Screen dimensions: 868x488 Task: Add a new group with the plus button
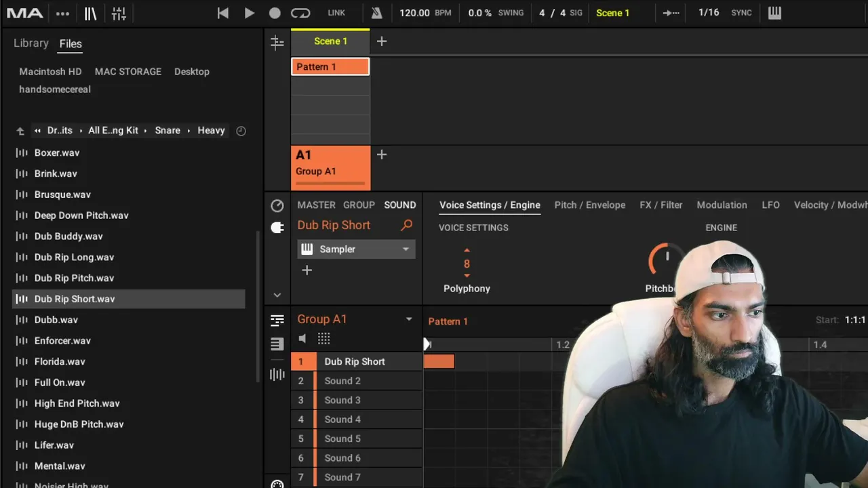pyautogui.click(x=382, y=155)
